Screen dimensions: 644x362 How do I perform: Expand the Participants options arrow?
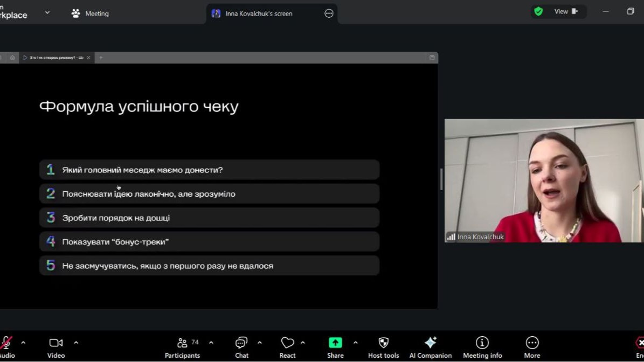coord(211,343)
